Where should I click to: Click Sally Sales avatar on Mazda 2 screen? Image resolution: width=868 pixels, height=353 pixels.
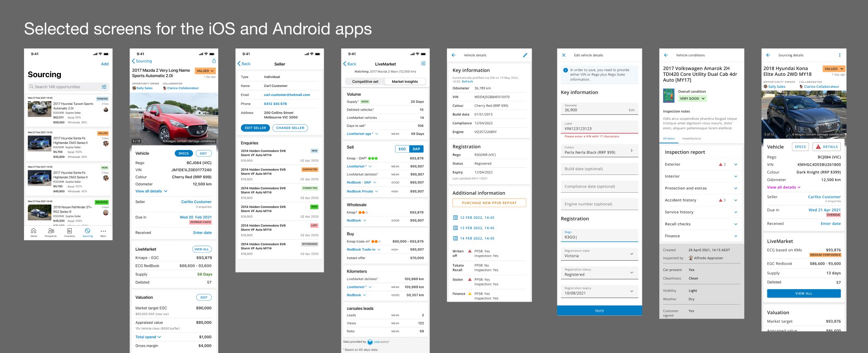[134, 88]
